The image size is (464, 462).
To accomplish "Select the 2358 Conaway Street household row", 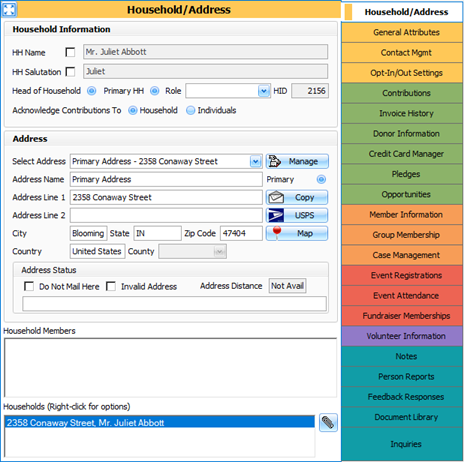I will 159,423.
